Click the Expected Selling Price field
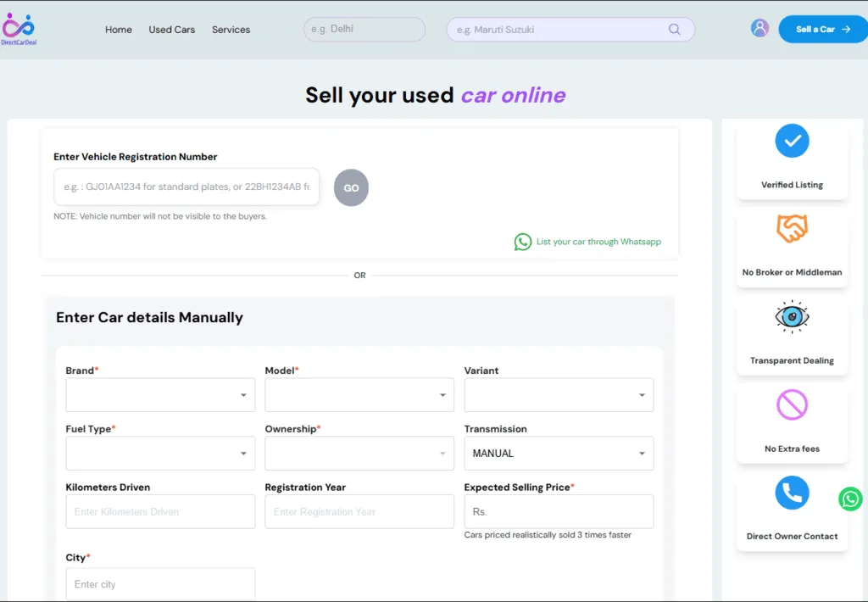Screen dimensions: 868x602 [559, 512]
